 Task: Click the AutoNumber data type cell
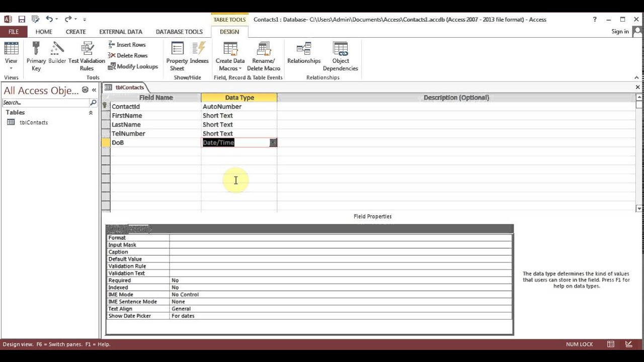click(239, 107)
